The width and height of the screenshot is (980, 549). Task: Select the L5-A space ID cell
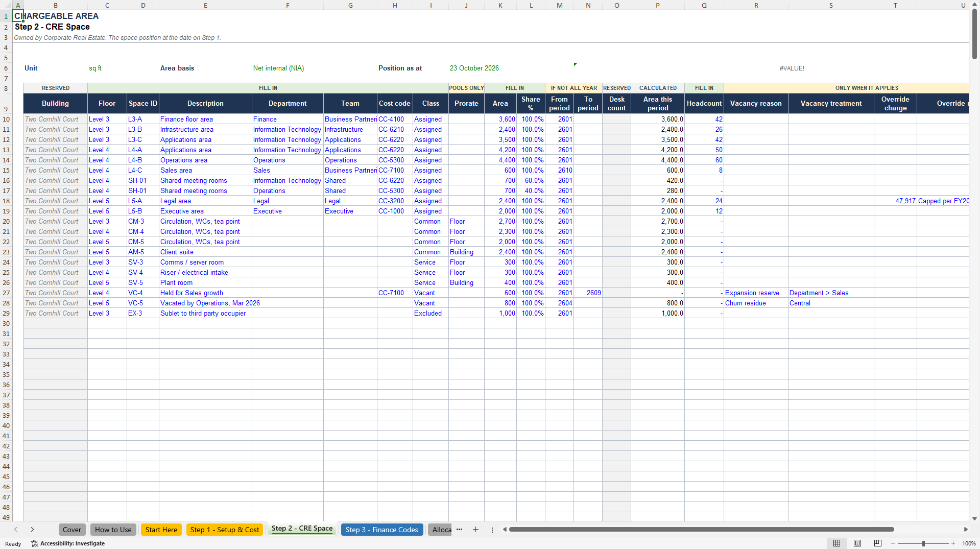(143, 201)
